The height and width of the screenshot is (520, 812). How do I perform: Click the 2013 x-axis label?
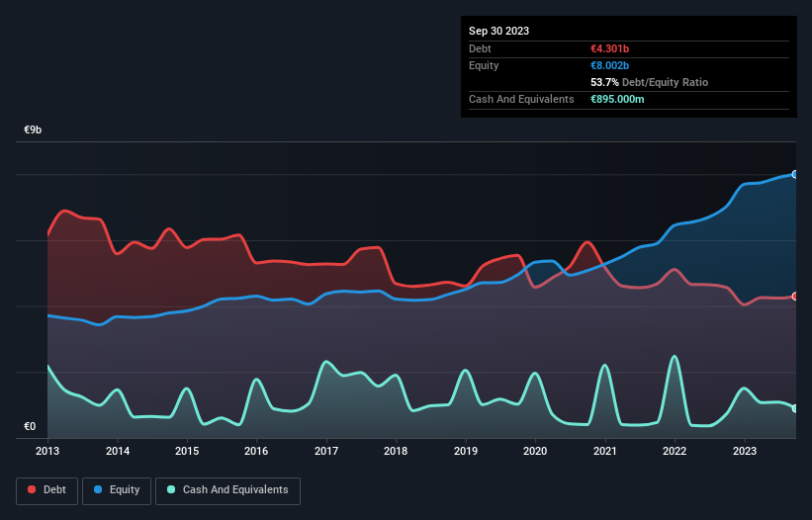pyautogui.click(x=47, y=451)
